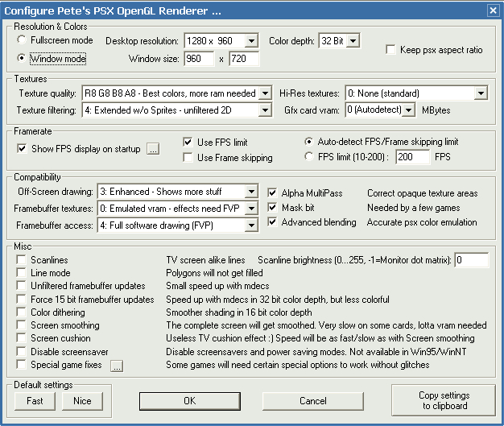
Task: Click 'TV screen alike lines' text
Action: (206, 260)
